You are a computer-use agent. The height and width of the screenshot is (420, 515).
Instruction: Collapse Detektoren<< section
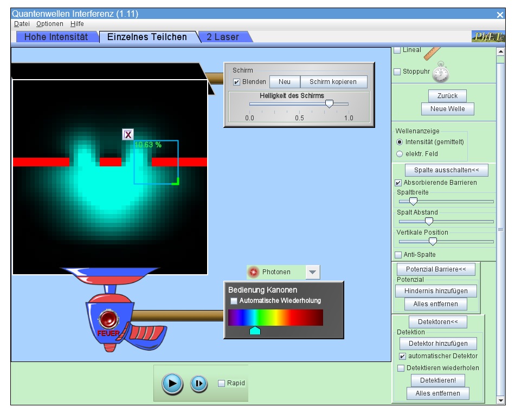pyautogui.click(x=438, y=322)
